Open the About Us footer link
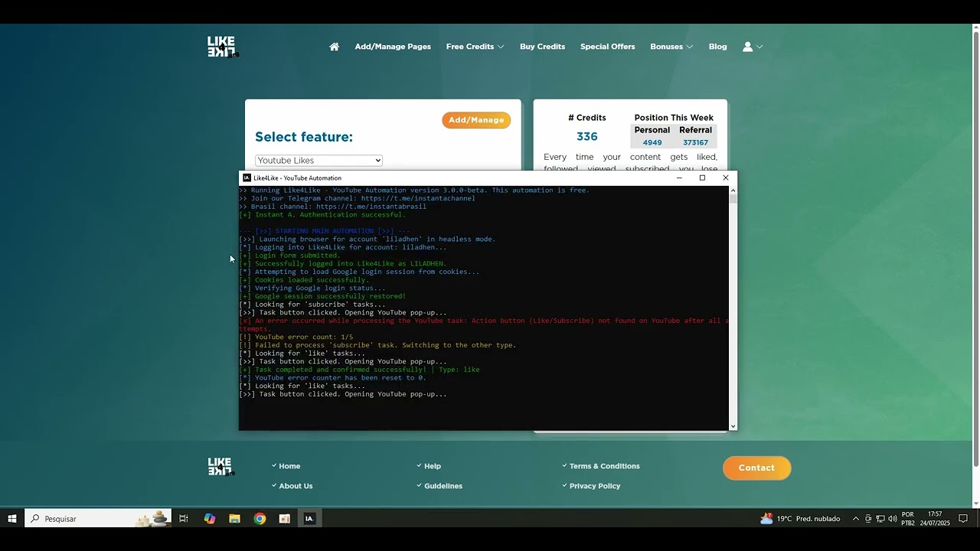 pyautogui.click(x=296, y=486)
